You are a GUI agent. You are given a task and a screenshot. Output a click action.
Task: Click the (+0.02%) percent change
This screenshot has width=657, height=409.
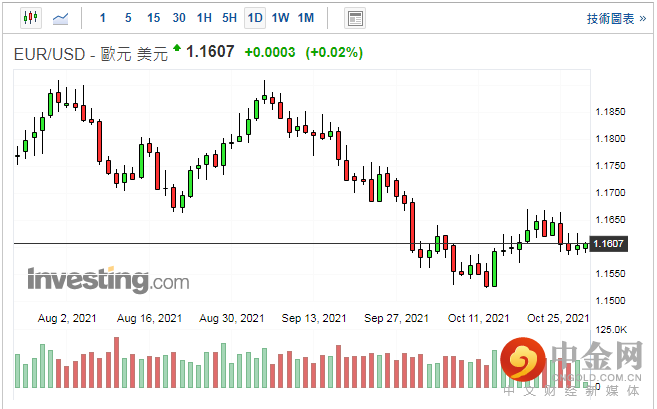tap(334, 52)
